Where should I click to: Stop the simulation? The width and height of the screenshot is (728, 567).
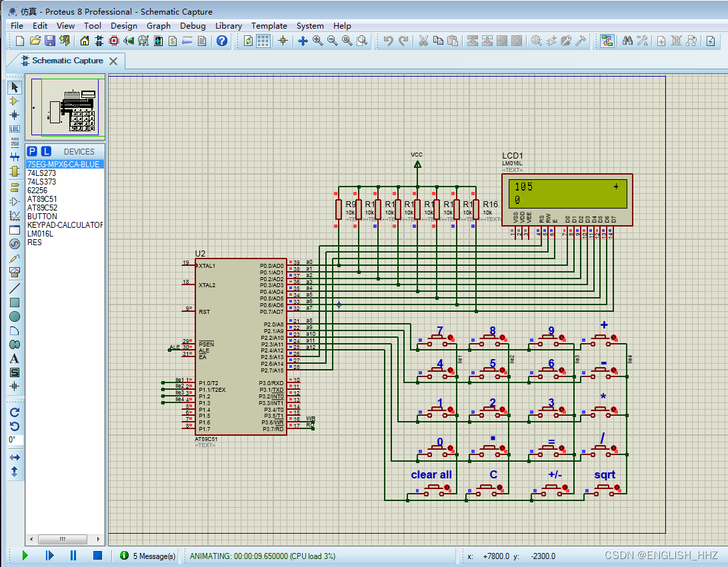(97, 555)
